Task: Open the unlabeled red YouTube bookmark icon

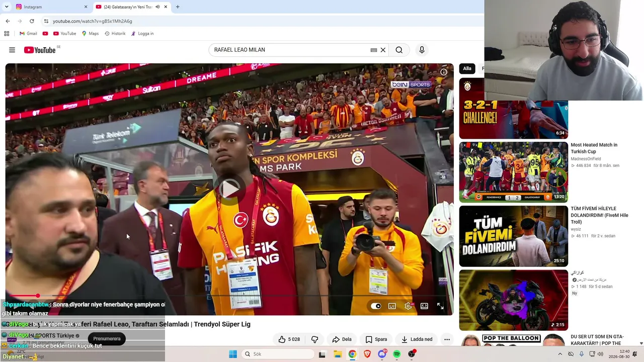Action: [x=45, y=34]
